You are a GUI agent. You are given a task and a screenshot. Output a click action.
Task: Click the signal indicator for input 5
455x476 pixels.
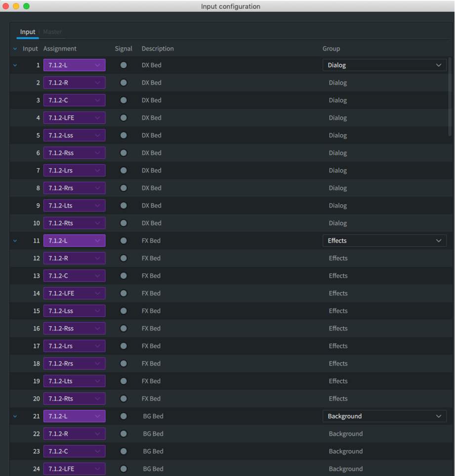[124, 135]
